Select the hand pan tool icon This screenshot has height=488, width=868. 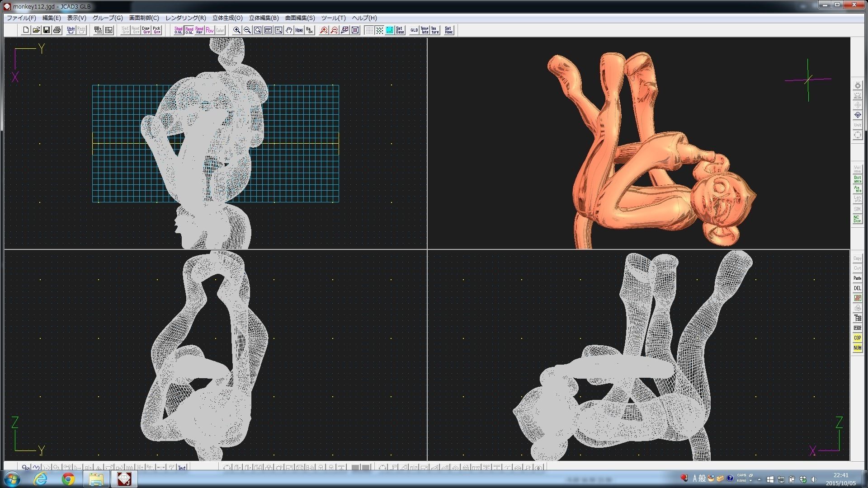click(289, 30)
